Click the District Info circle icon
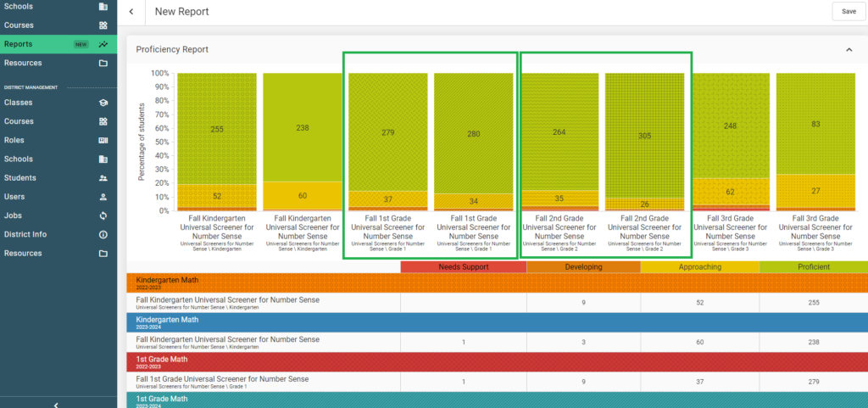 [103, 234]
